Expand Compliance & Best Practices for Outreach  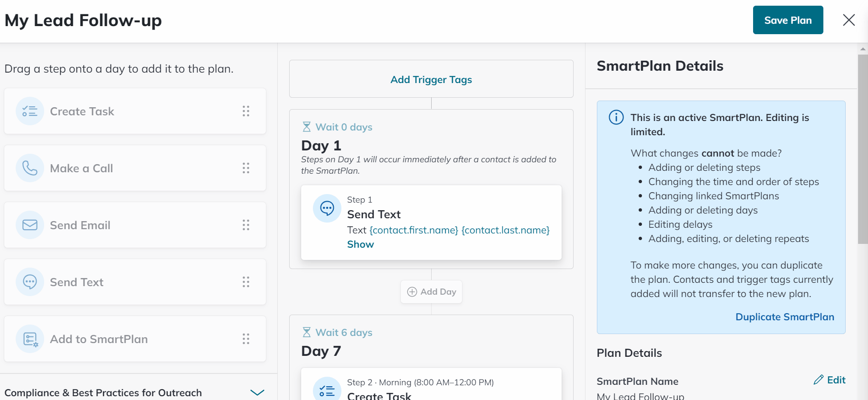click(x=257, y=392)
